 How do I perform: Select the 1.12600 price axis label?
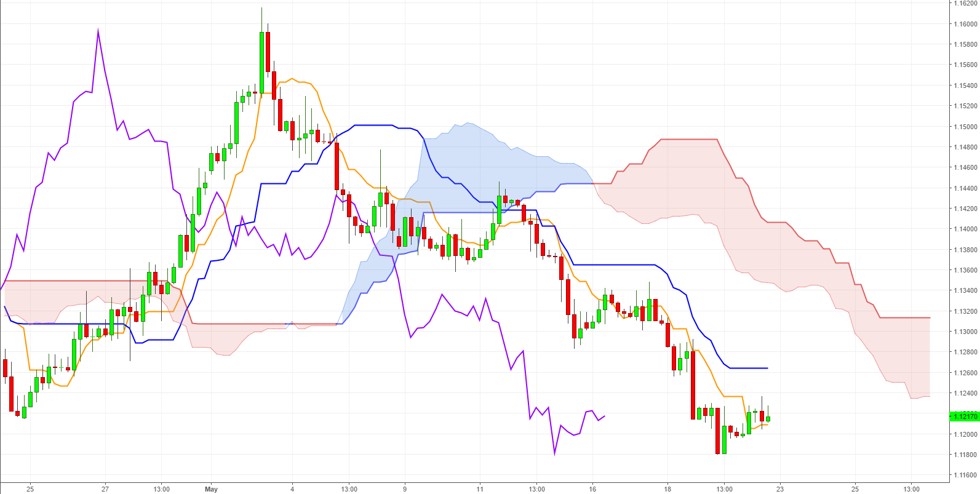click(965, 373)
